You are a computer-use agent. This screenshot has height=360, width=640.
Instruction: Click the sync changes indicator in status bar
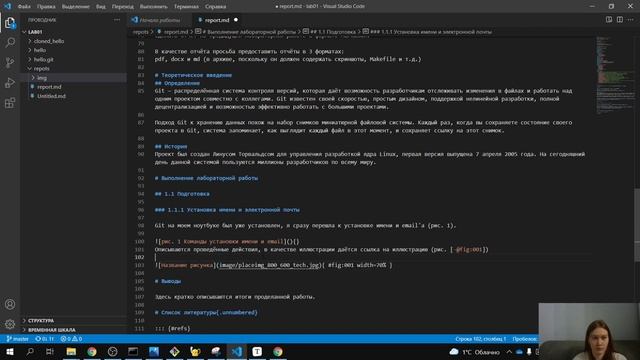(x=44, y=339)
